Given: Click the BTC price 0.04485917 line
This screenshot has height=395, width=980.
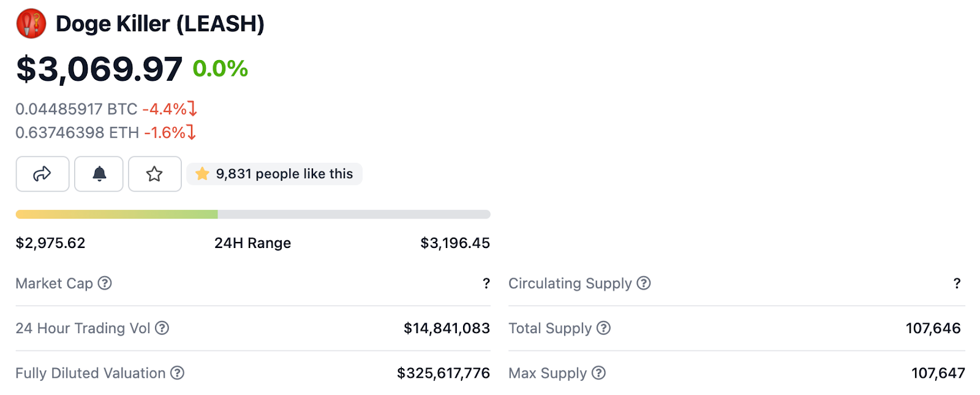Looking at the screenshot, I should (x=106, y=109).
